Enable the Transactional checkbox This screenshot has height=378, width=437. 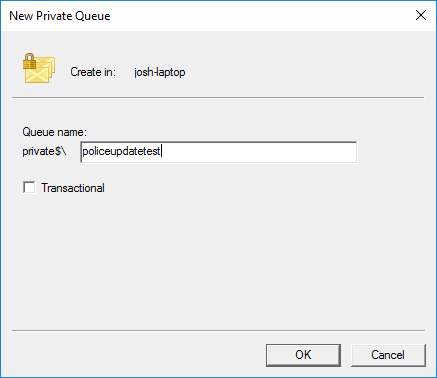click(x=29, y=187)
